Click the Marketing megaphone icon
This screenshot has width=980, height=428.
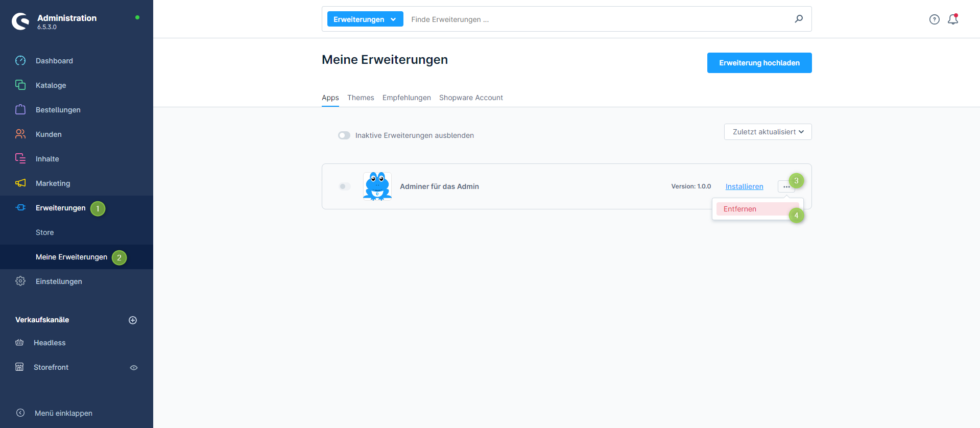click(x=20, y=183)
